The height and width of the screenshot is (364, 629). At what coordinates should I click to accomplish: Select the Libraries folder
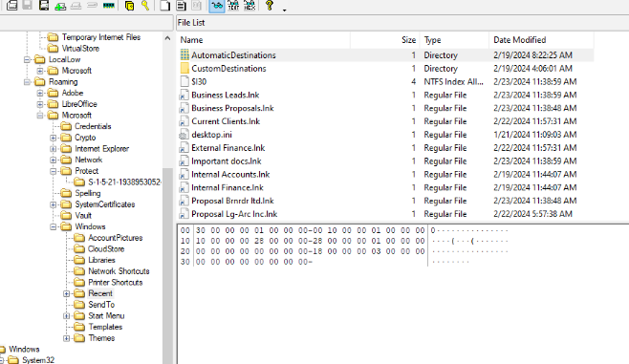pyautogui.click(x=101, y=260)
